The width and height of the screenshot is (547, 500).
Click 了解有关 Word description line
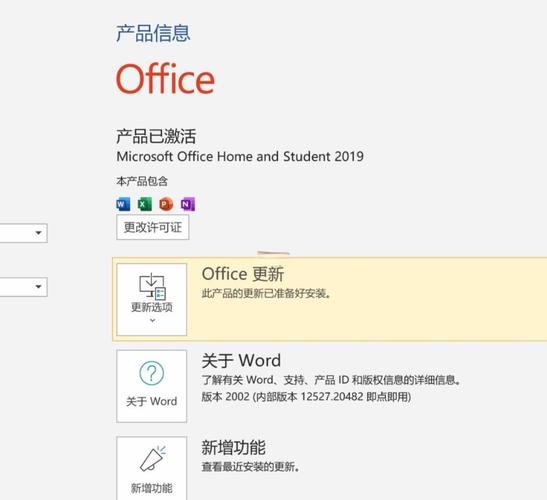[331, 380]
